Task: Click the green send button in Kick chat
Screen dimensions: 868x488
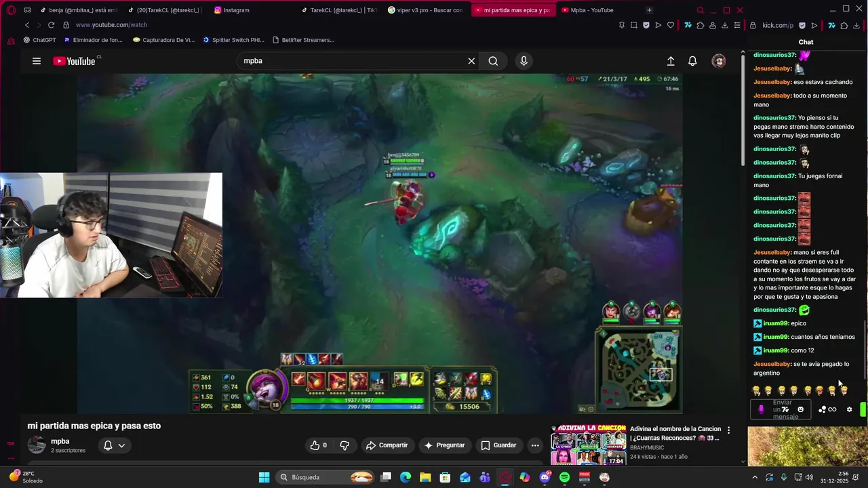Action: [863, 409]
